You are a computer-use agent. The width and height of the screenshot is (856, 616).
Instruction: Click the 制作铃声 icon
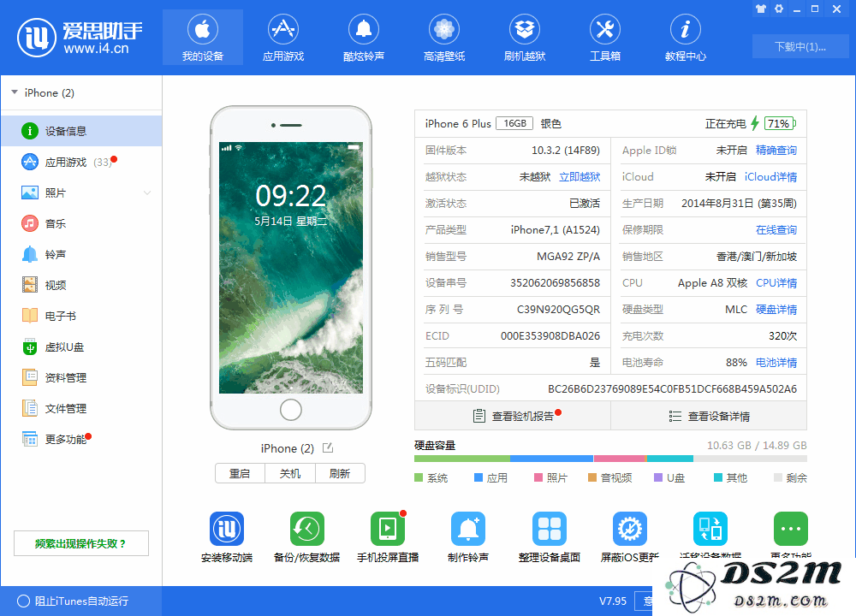[x=468, y=529]
